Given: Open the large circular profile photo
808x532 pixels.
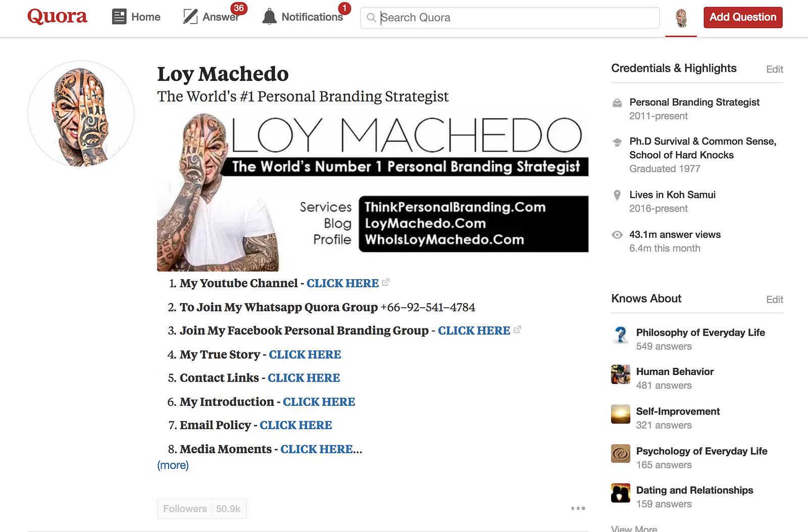Looking at the screenshot, I should click(81, 114).
